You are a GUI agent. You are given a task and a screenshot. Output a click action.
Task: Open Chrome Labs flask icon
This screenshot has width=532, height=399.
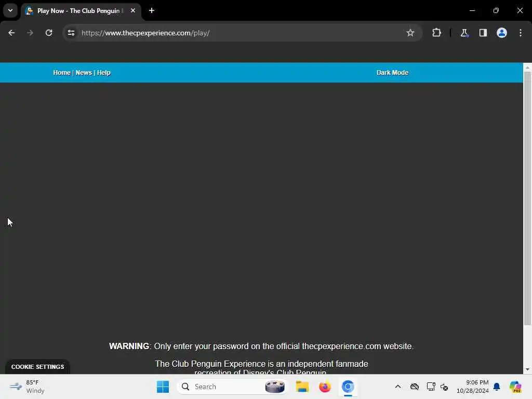click(464, 33)
